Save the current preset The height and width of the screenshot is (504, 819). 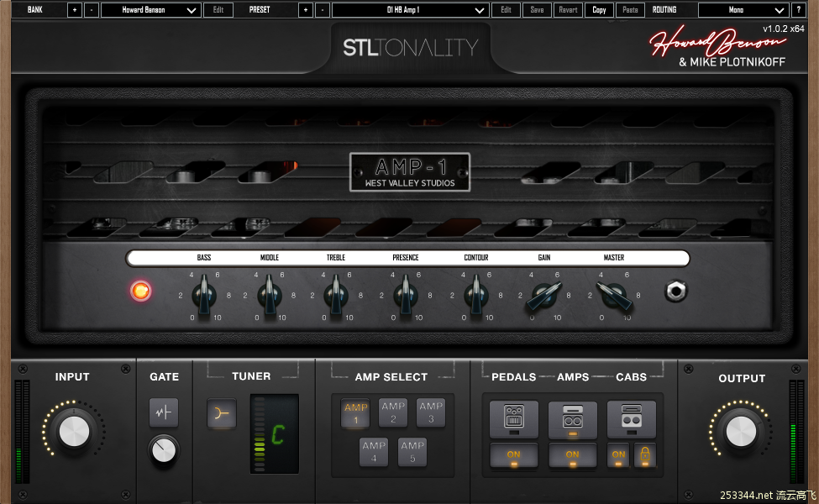(537, 10)
